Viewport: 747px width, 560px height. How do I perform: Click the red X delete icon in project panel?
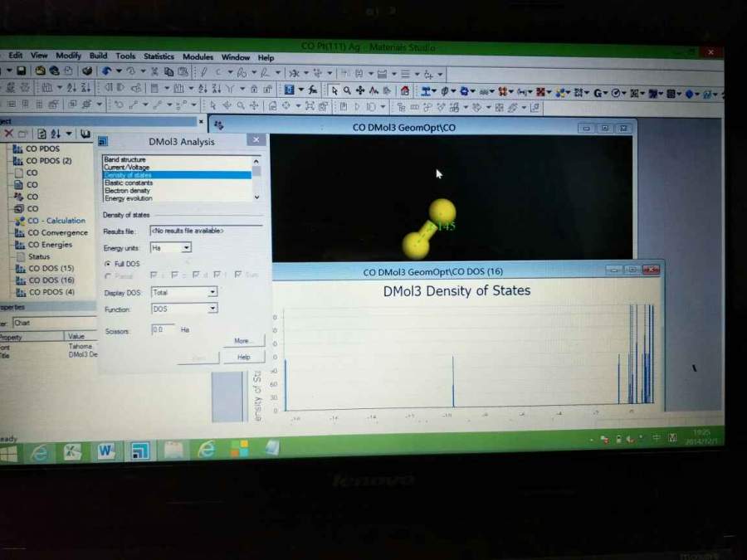(8, 134)
